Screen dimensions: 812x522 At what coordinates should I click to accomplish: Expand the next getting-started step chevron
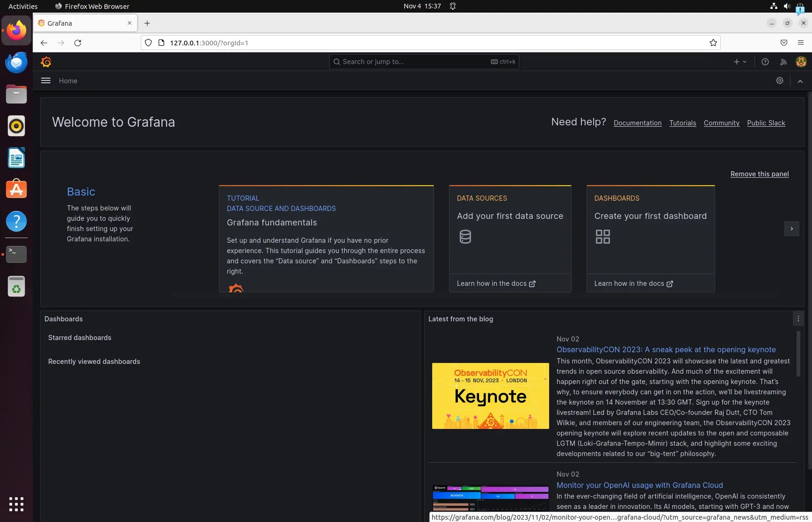791,229
